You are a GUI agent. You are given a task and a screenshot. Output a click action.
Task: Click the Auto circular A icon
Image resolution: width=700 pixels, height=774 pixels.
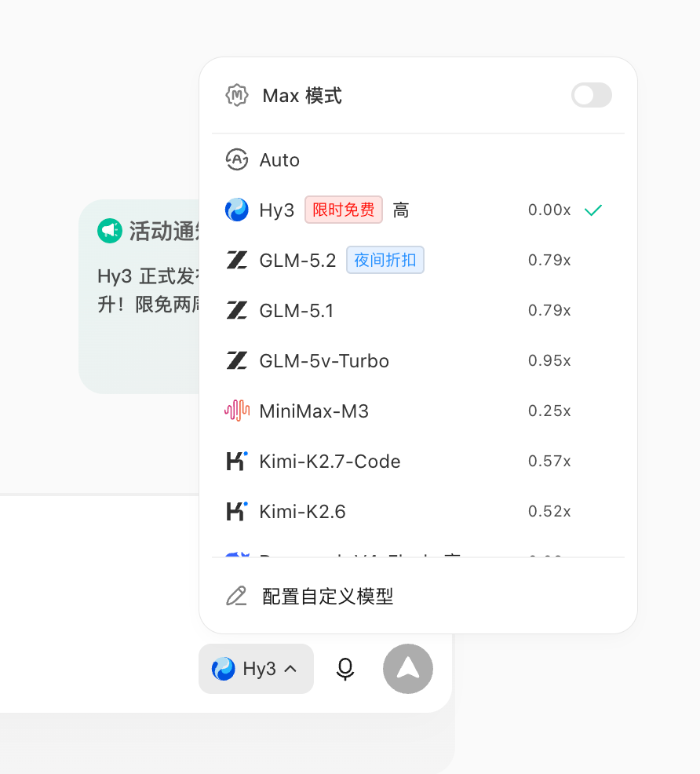pos(237,160)
